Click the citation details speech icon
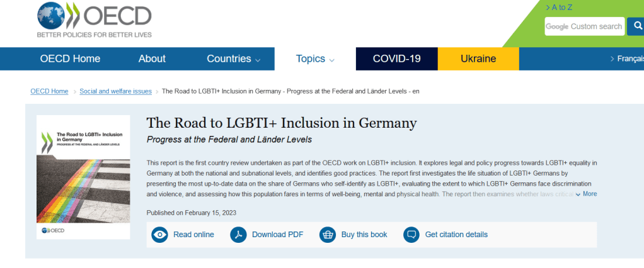The height and width of the screenshot is (268, 644). (x=411, y=235)
